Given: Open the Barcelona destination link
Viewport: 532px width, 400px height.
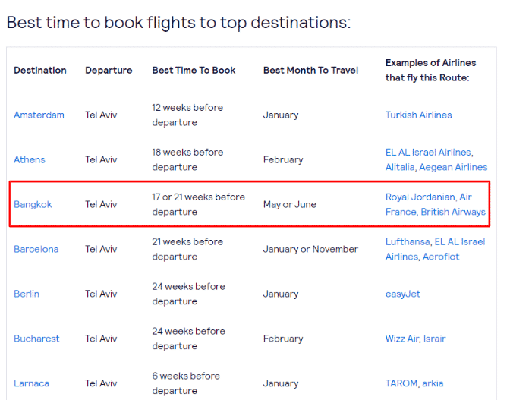Looking at the screenshot, I should [x=36, y=250].
